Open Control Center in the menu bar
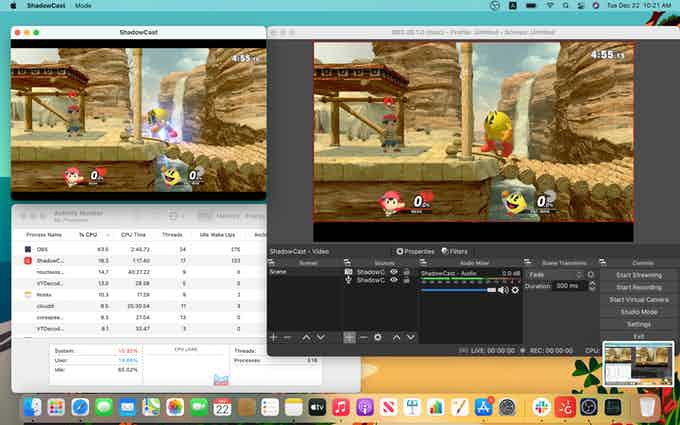The height and width of the screenshot is (425, 680). click(580, 6)
